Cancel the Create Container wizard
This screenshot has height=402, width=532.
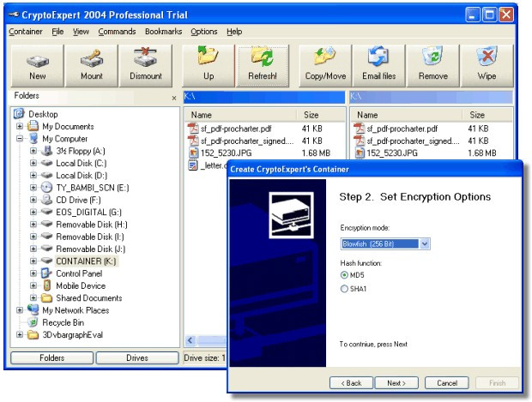pos(447,383)
